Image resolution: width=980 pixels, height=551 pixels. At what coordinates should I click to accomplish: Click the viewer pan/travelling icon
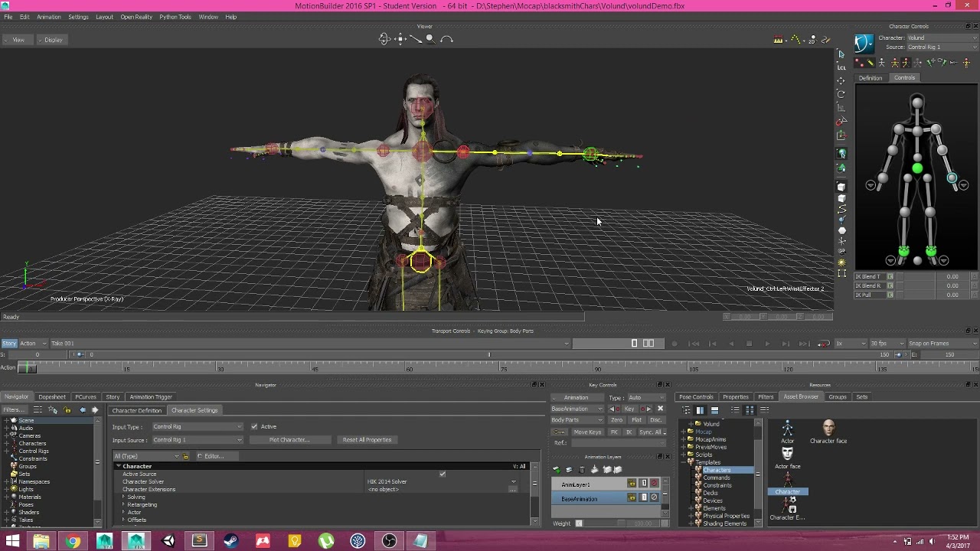(x=400, y=39)
